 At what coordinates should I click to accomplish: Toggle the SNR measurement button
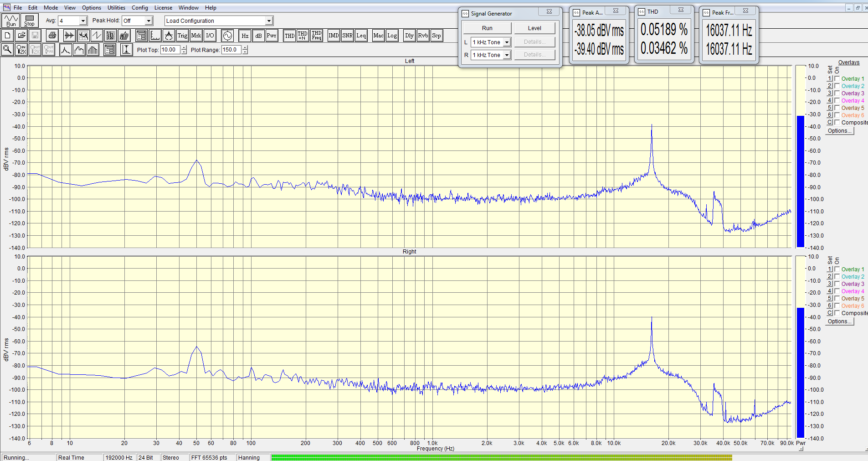click(347, 36)
